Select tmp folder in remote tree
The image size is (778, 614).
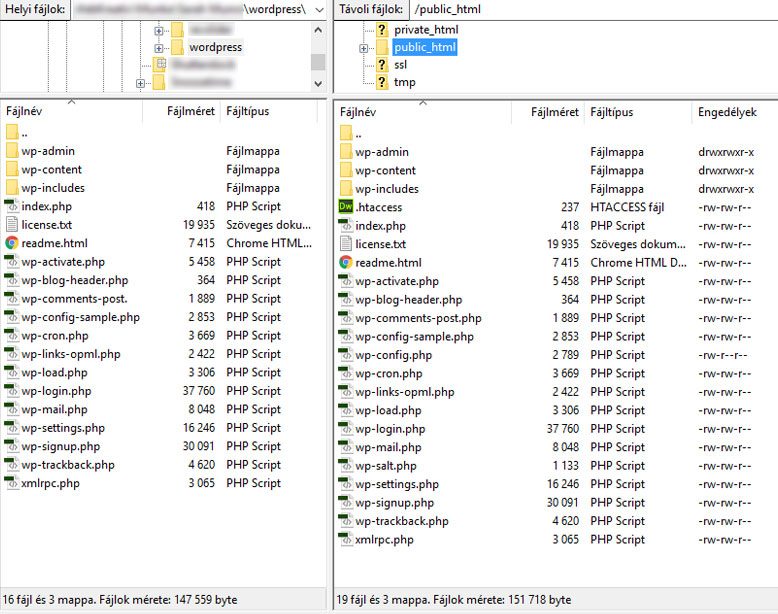(404, 82)
